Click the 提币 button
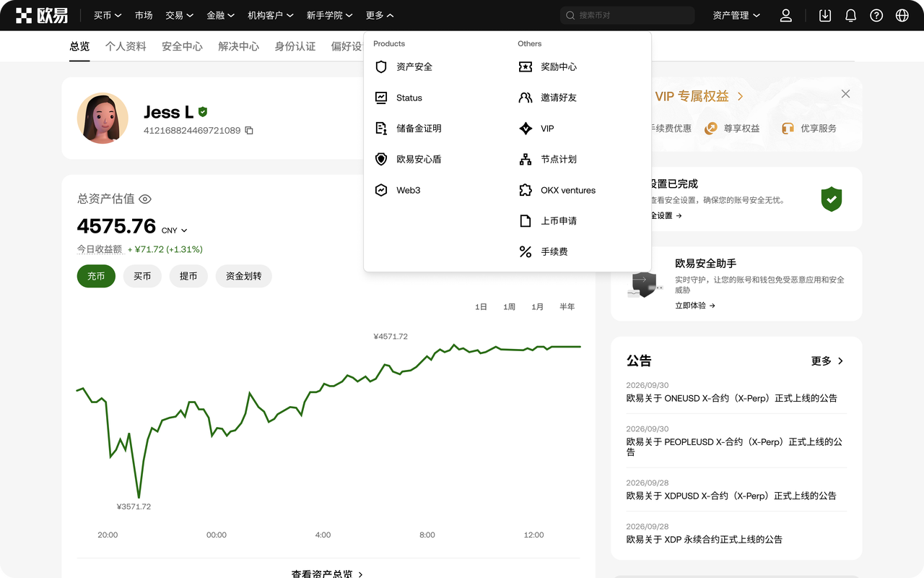This screenshot has width=924, height=578. pyautogui.click(x=188, y=276)
